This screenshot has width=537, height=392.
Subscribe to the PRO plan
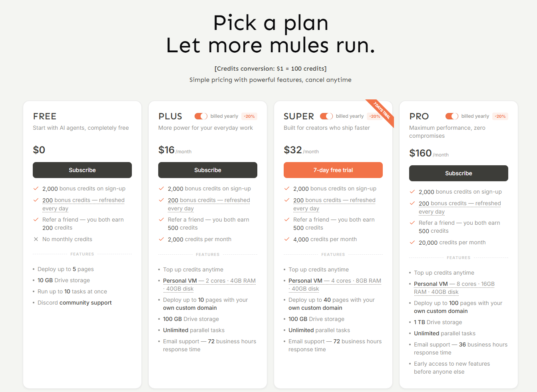coord(459,173)
